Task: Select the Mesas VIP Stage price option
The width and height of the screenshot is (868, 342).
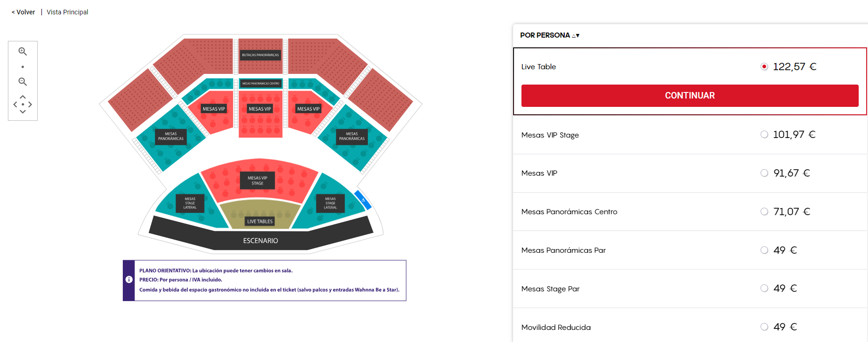Action: tap(764, 135)
